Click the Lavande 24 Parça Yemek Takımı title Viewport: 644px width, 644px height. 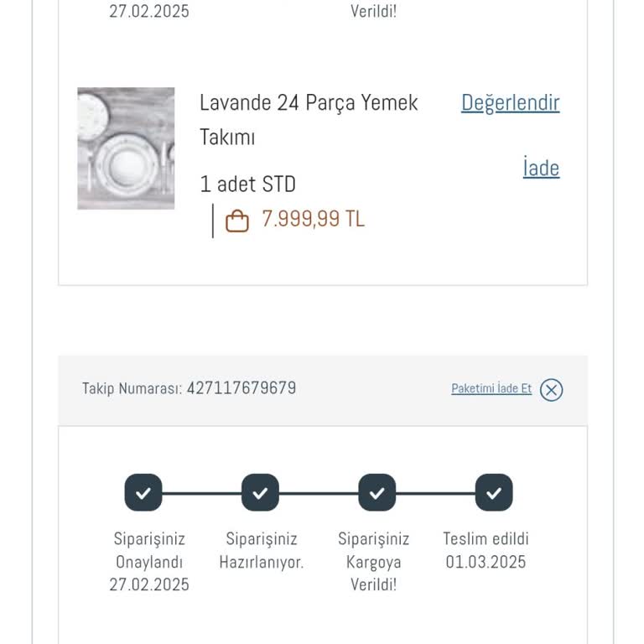[309, 119]
